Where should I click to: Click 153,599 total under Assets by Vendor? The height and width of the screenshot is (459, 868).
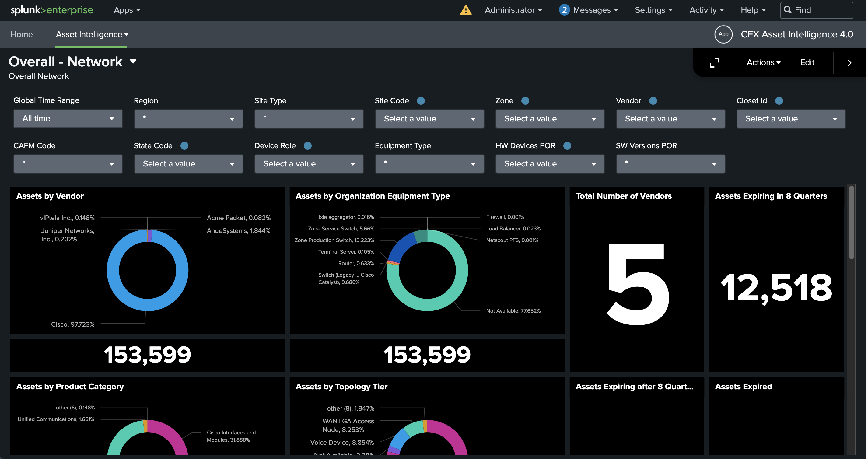147,355
